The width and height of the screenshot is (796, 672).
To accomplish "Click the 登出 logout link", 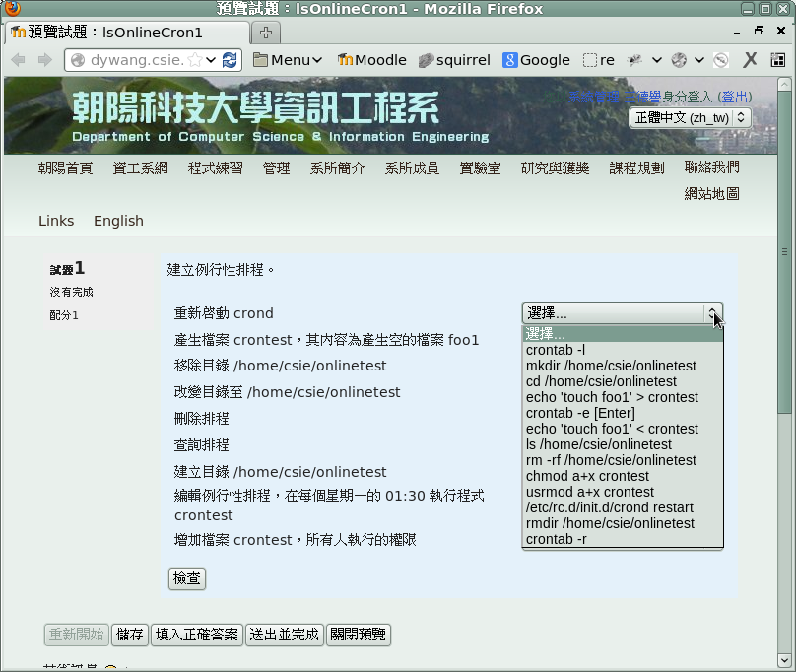I will click(x=734, y=97).
